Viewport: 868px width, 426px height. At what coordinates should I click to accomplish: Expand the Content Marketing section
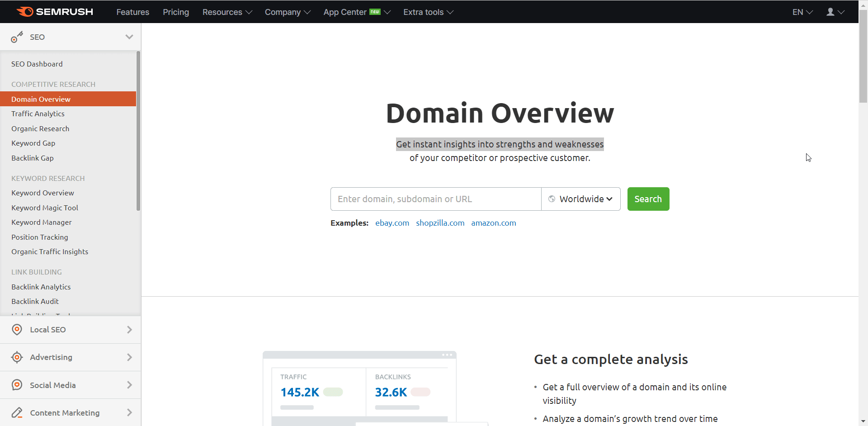129,412
